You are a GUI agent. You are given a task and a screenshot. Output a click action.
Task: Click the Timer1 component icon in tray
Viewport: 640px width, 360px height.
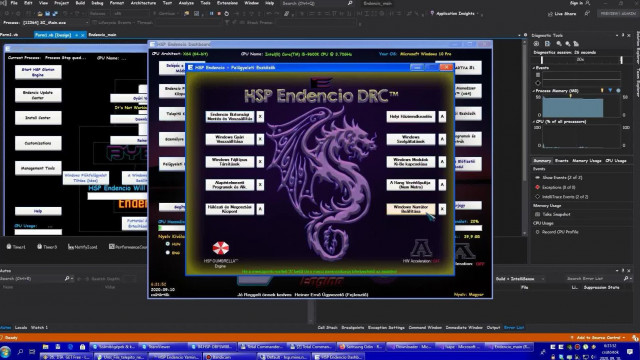(9, 247)
